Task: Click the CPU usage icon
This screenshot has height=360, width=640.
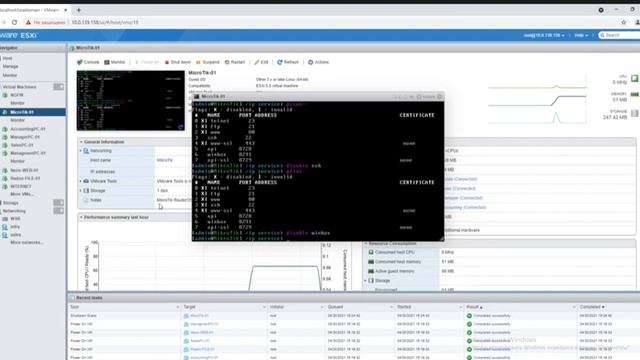Action: [635, 78]
